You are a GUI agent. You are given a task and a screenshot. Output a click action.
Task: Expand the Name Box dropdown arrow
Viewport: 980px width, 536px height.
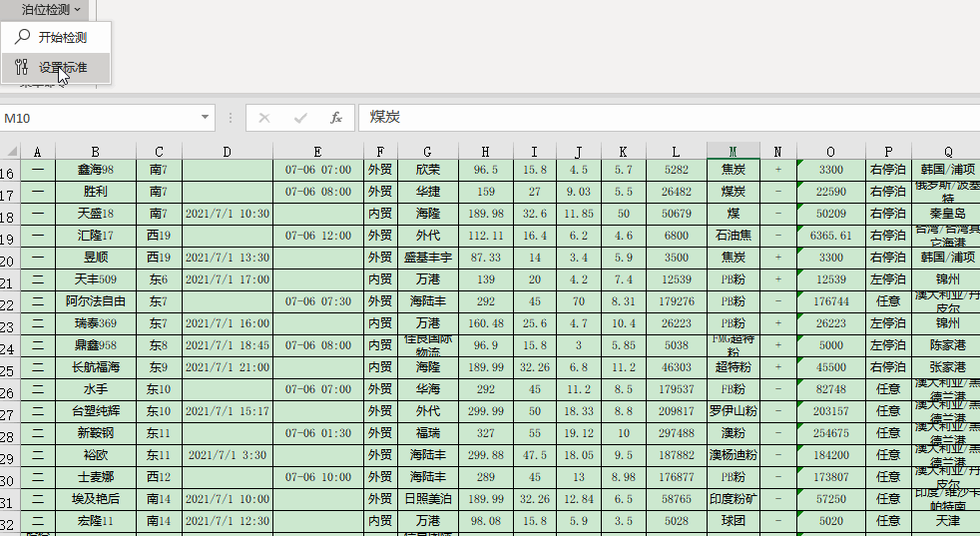[x=205, y=118]
